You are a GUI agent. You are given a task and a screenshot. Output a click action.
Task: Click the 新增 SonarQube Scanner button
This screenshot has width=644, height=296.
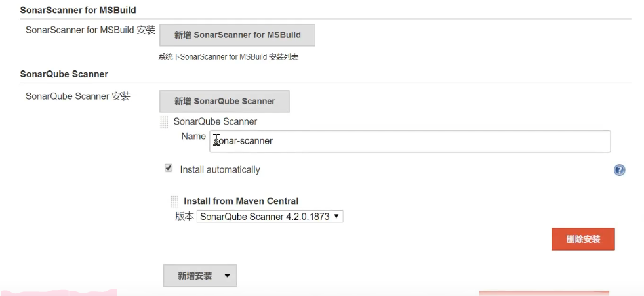pyautogui.click(x=224, y=101)
